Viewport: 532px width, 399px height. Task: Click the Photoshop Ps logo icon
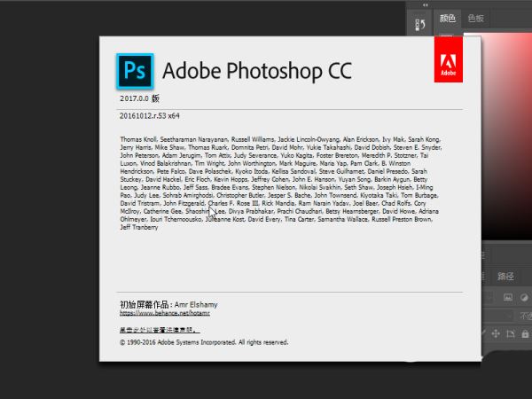(135, 71)
